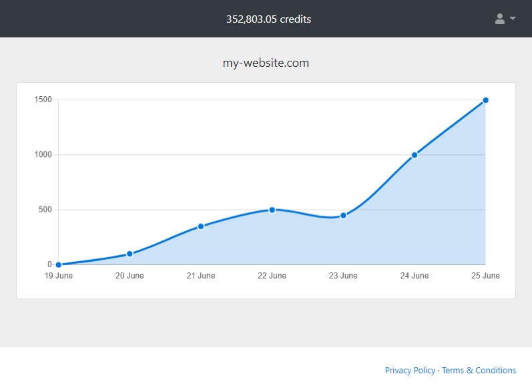Open the Privacy Policy link
532x392 pixels.
[410, 370]
